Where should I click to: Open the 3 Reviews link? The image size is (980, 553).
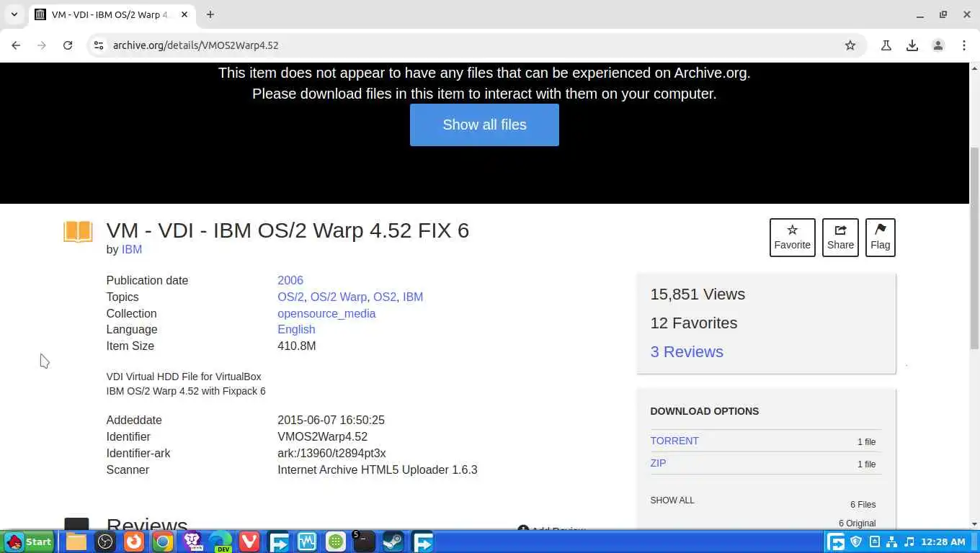687,351
